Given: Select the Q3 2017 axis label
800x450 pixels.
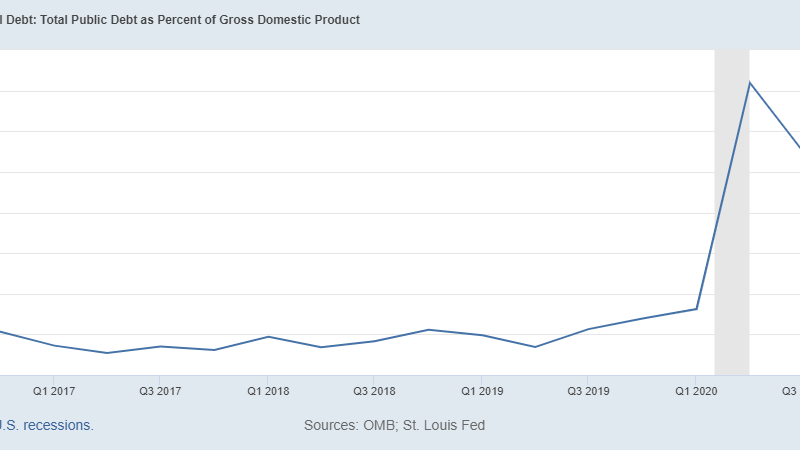Looking at the screenshot, I should pos(160,390).
